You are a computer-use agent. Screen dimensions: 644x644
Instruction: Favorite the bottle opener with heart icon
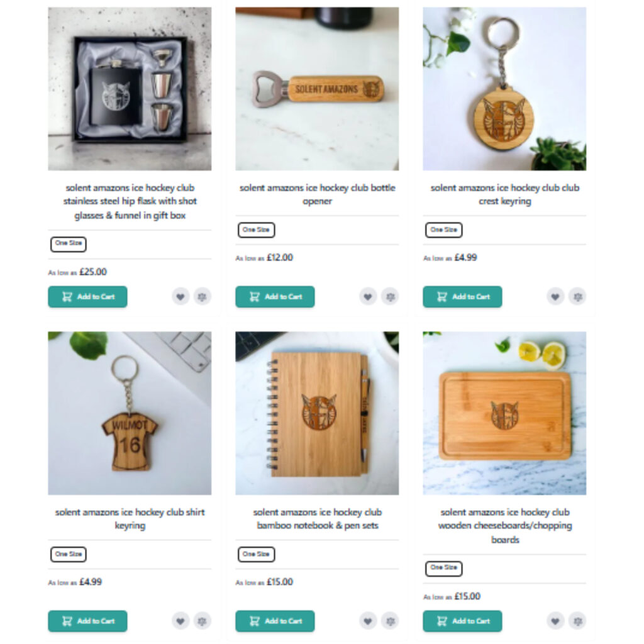click(368, 297)
